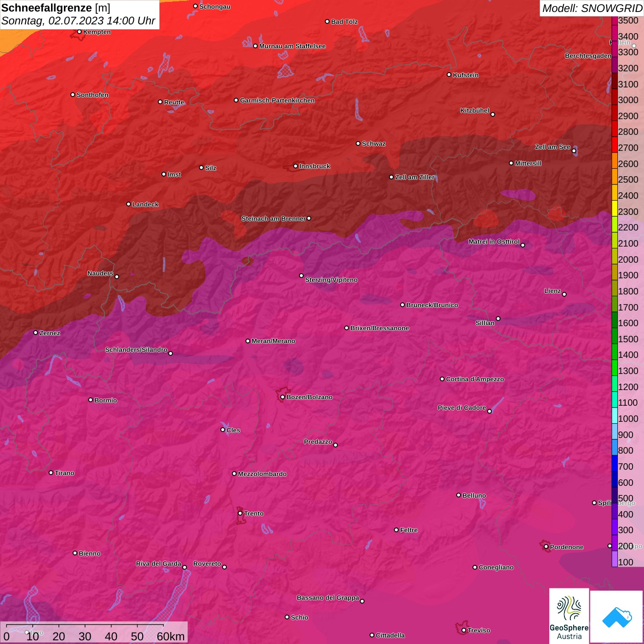Select the Innsbruck city marker dot
644x644 pixels.
click(x=295, y=166)
